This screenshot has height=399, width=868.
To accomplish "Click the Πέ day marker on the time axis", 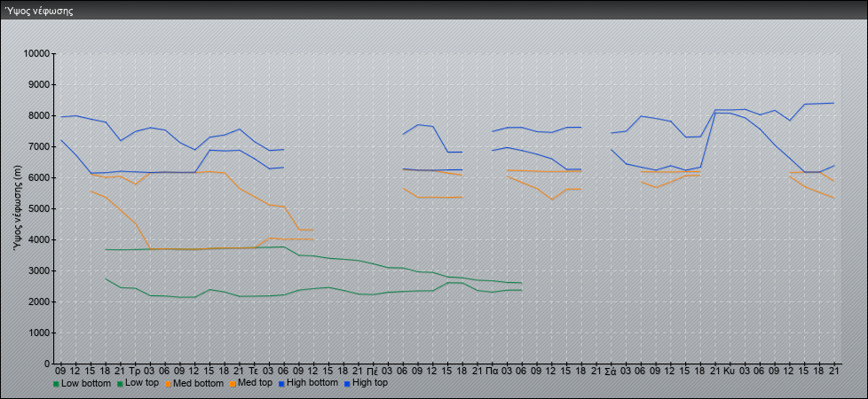I will click(373, 370).
